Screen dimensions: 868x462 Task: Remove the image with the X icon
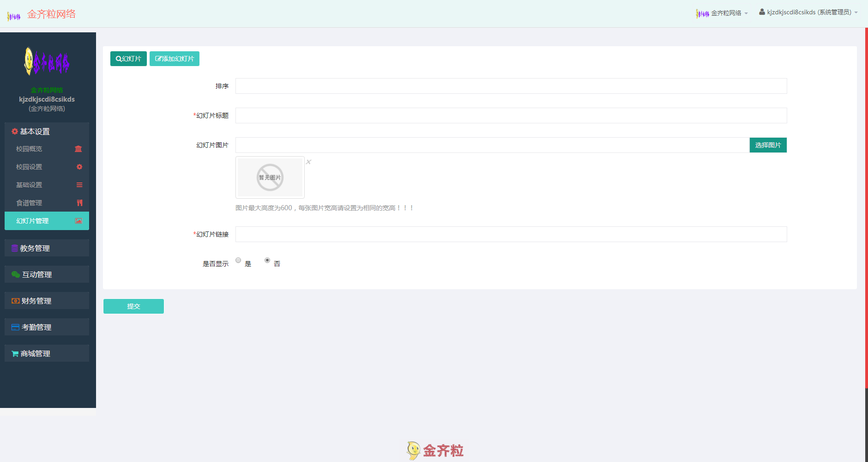[x=309, y=162]
